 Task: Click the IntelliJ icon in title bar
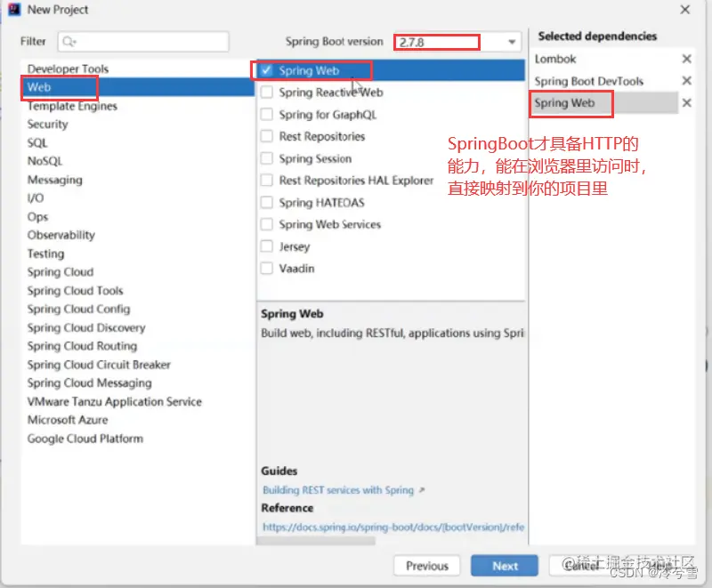[x=14, y=10]
